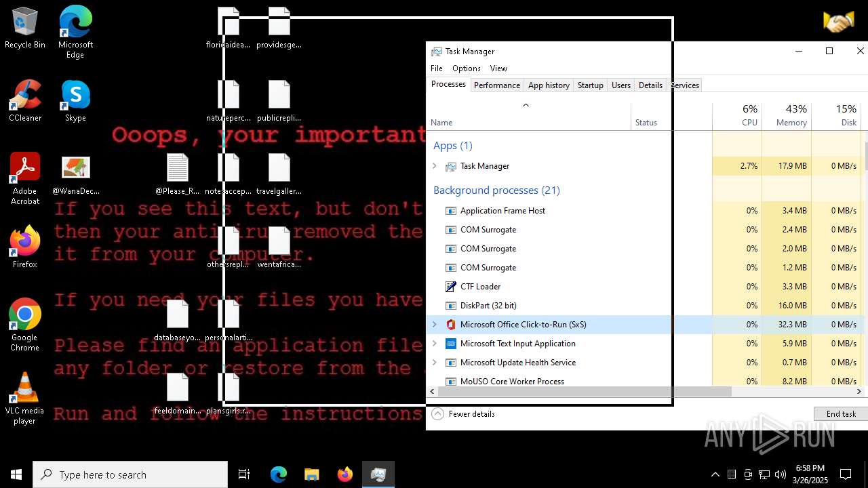
Task: Select the Firefox desktop shortcut
Action: tap(25, 247)
